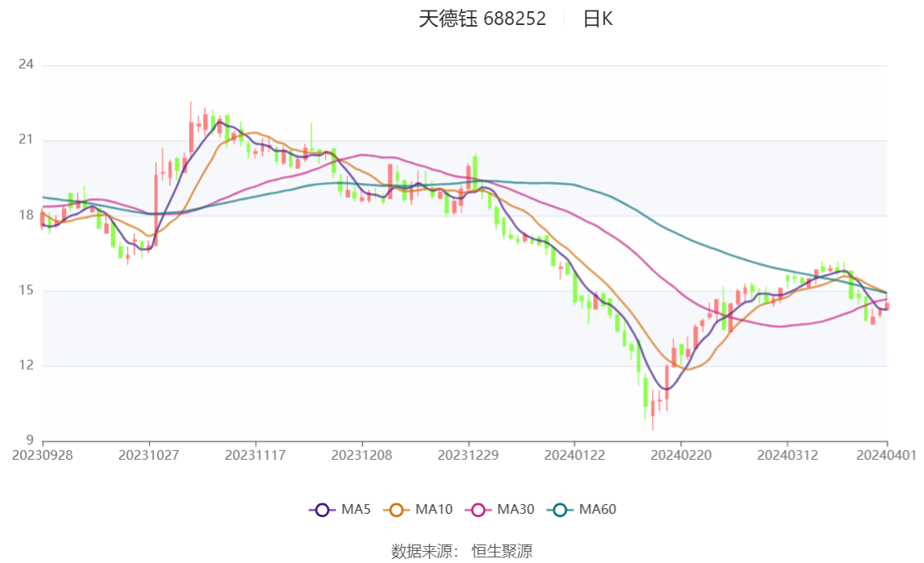Click the 12 price level label
The height and width of the screenshot is (563, 924).
coord(27,366)
